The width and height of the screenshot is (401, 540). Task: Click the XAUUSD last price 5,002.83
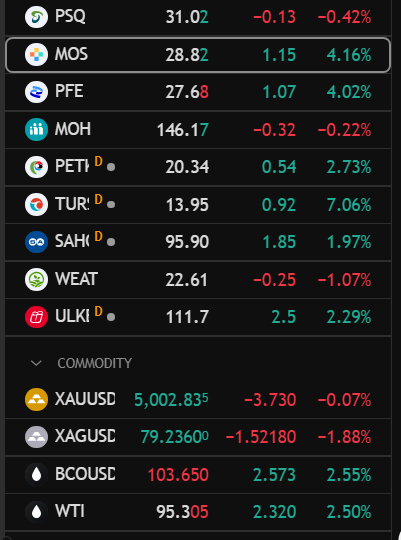[171, 400]
